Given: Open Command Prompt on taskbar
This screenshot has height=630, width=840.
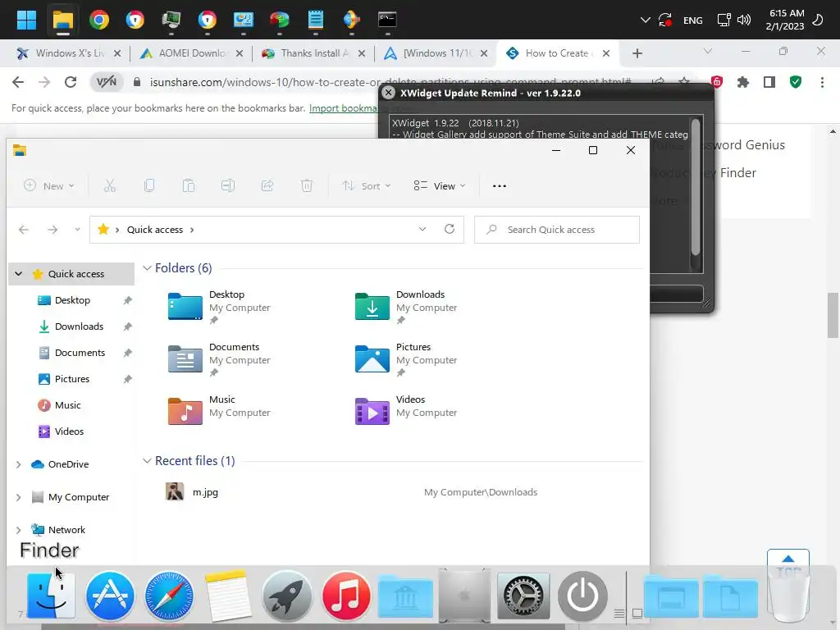Looking at the screenshot, I should (x=387, y=20).
